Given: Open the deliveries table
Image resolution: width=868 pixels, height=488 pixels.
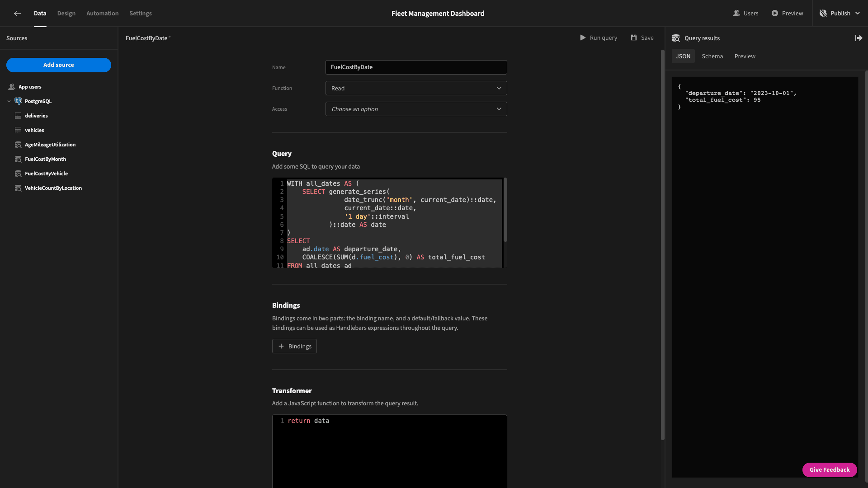Looking at the screenshot, I should (36, 116).
